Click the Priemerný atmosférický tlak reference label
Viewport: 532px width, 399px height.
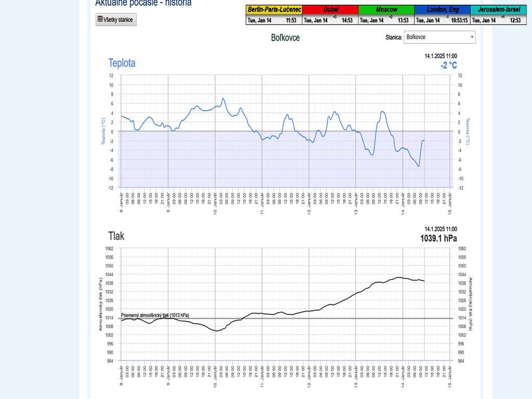point(155,315)
